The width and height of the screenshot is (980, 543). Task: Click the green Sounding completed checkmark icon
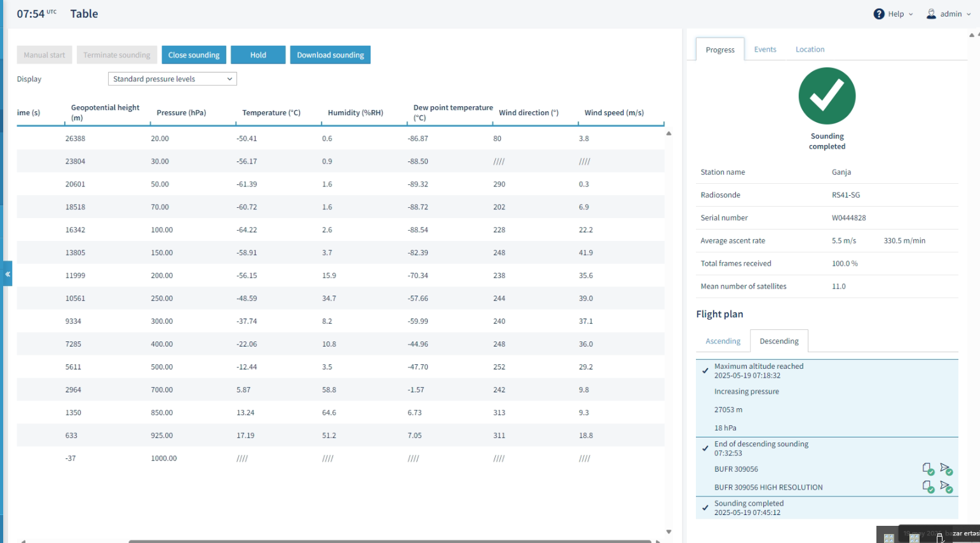[x=827, y=96]
